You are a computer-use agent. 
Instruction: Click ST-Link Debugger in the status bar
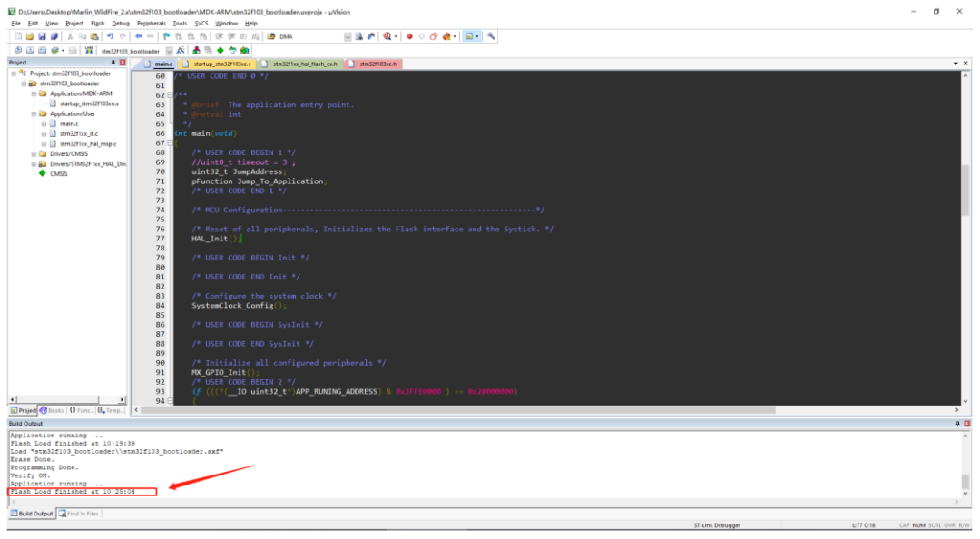coord(717,525)
